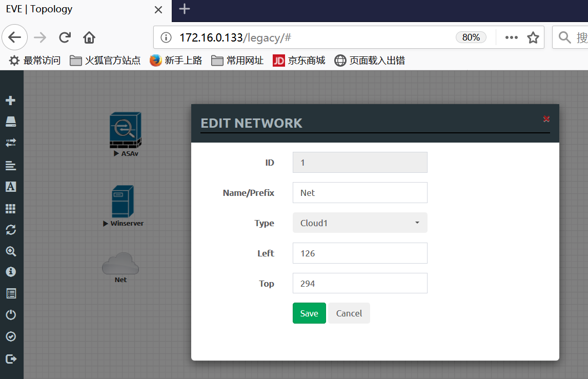This screenshot has height=379, width=588.
Task: Click the checkmark circle icon in sidebar
Action: (x=10, y=336)
